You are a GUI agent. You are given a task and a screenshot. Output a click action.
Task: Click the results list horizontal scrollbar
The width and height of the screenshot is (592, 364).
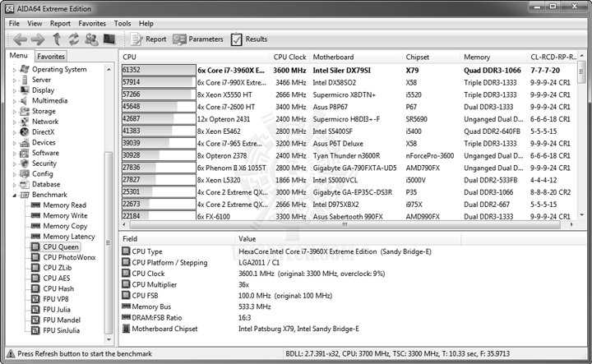pos(345,224)
